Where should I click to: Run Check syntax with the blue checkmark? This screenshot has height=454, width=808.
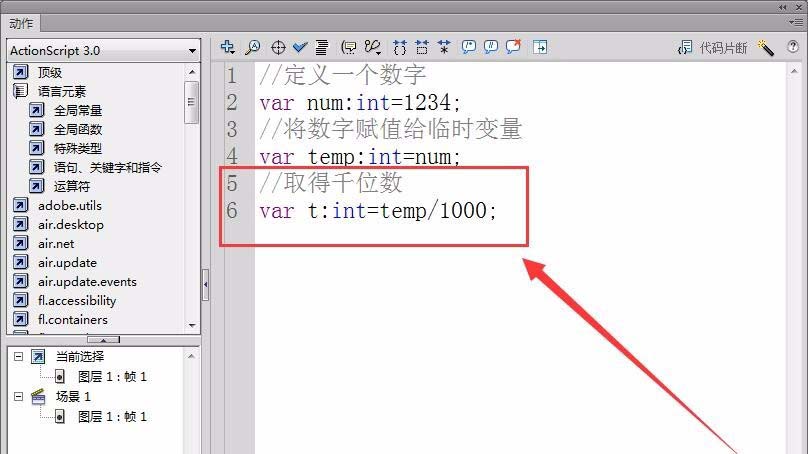coord(300,47)
